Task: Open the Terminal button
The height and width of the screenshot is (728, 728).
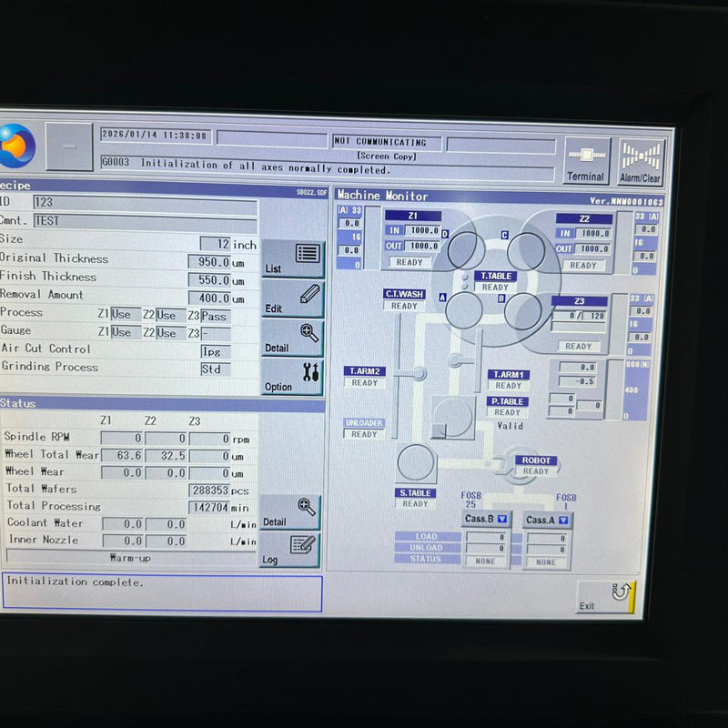Action: click(x=587, y=161)
